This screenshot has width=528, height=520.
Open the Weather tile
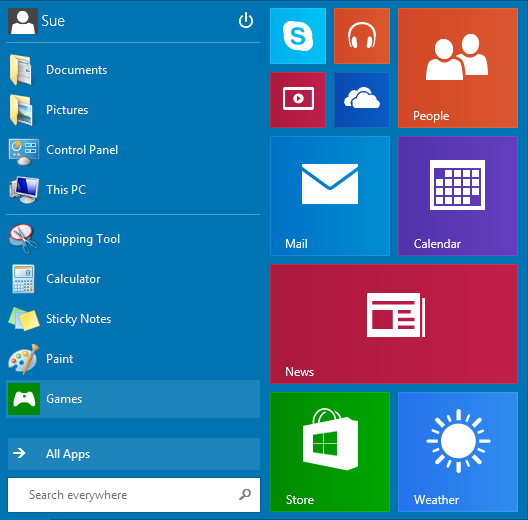(x=458, y=452)
